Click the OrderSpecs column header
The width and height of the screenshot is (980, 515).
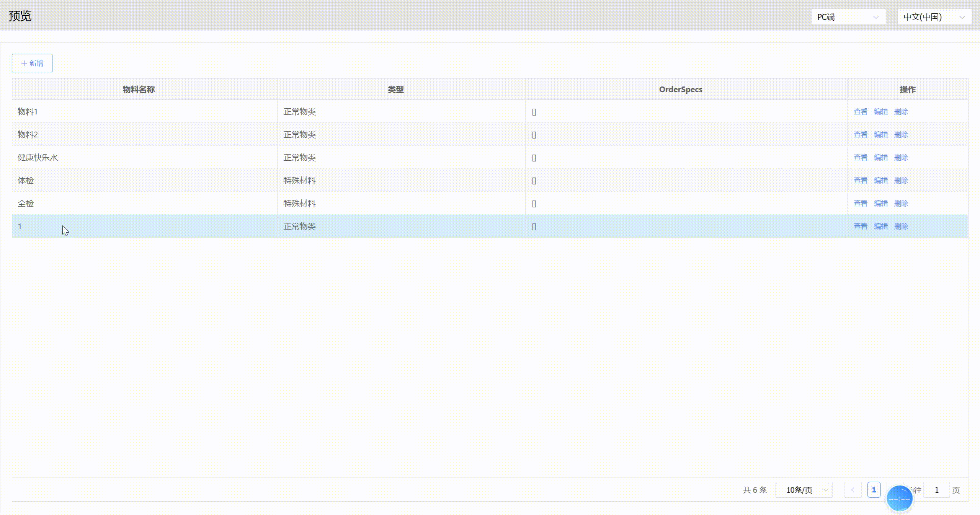coord(680,89)
